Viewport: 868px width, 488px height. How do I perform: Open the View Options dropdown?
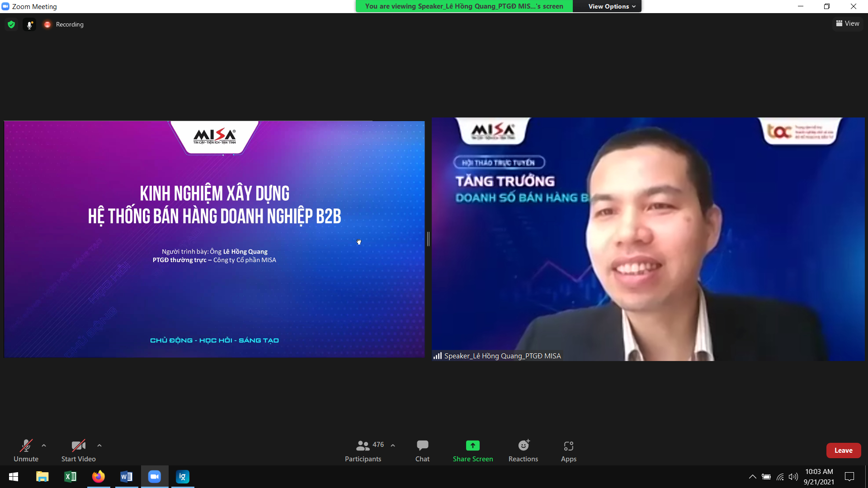coord(611,6)
